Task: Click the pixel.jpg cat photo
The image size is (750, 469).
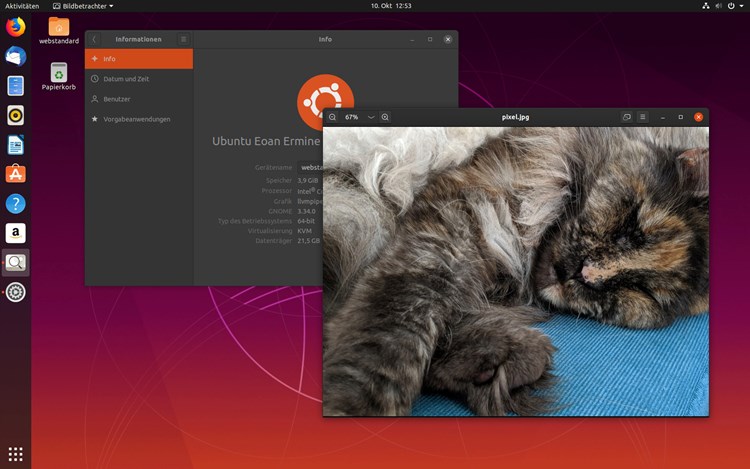Action: (516, 271)
